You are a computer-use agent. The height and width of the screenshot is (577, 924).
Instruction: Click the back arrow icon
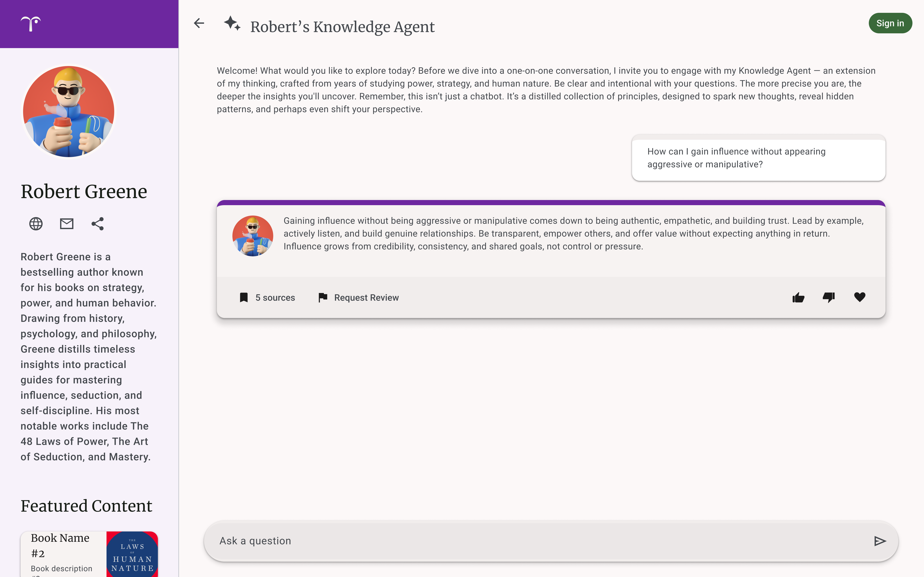coord(199,23)
